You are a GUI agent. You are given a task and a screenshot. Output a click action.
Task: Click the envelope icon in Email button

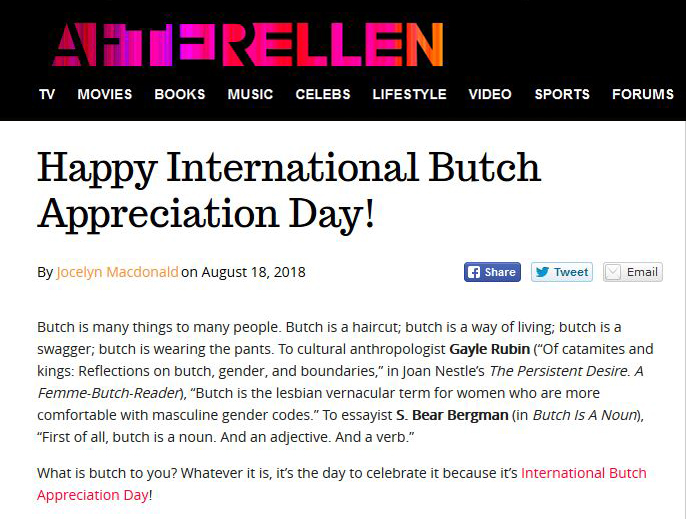[x=612, y=272]
